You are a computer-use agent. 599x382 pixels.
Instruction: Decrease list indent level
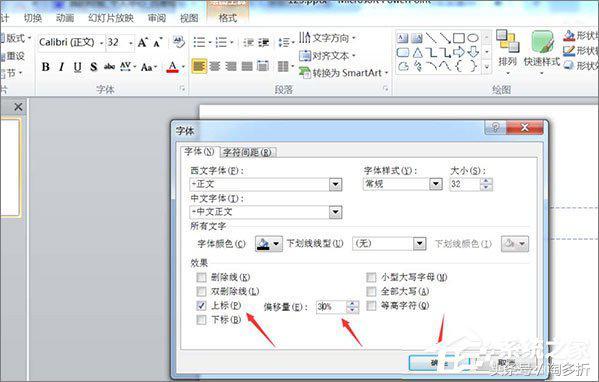pos(248,42)
